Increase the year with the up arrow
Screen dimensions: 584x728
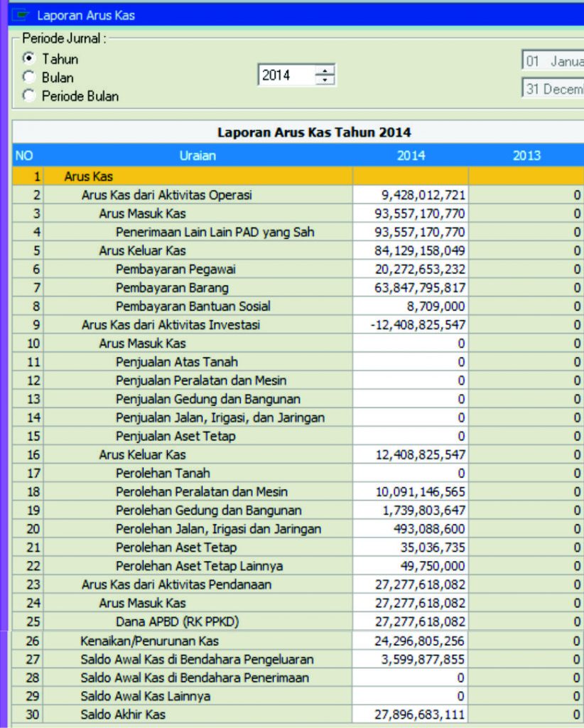[x=325, y=70]
